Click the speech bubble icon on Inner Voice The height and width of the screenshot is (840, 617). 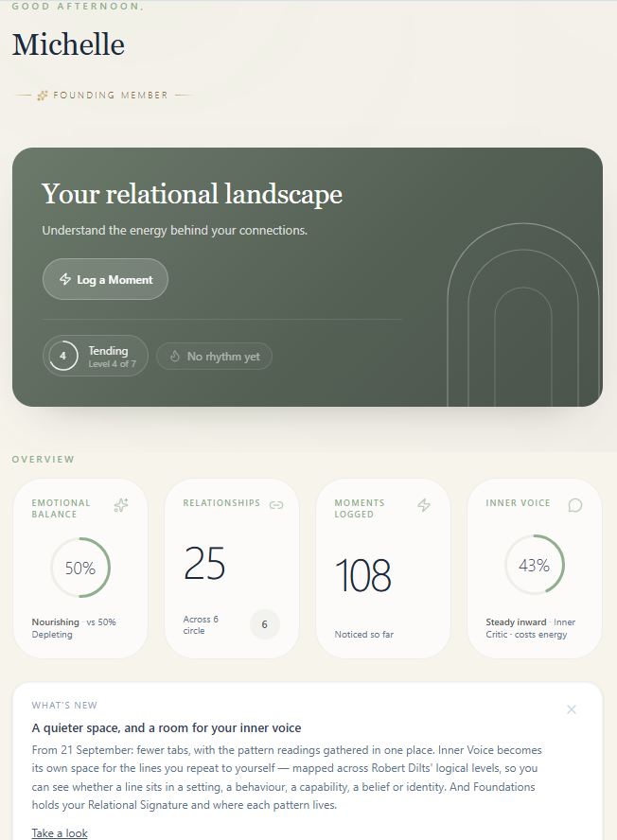coord(575,504)
